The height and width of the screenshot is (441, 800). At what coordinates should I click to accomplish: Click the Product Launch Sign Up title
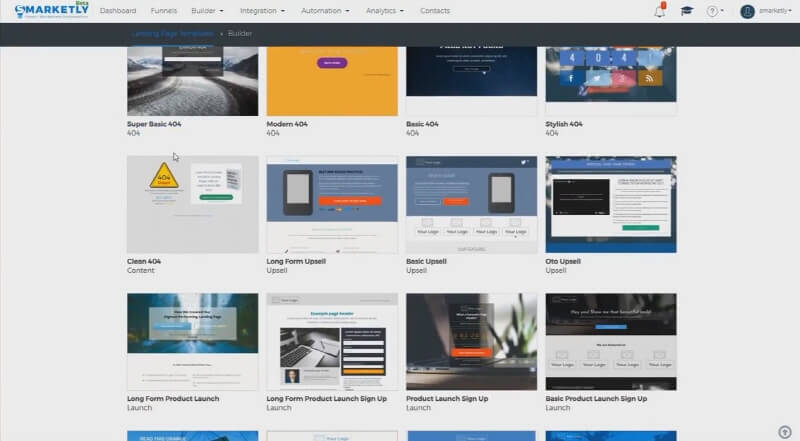click(x=447, y=399)
